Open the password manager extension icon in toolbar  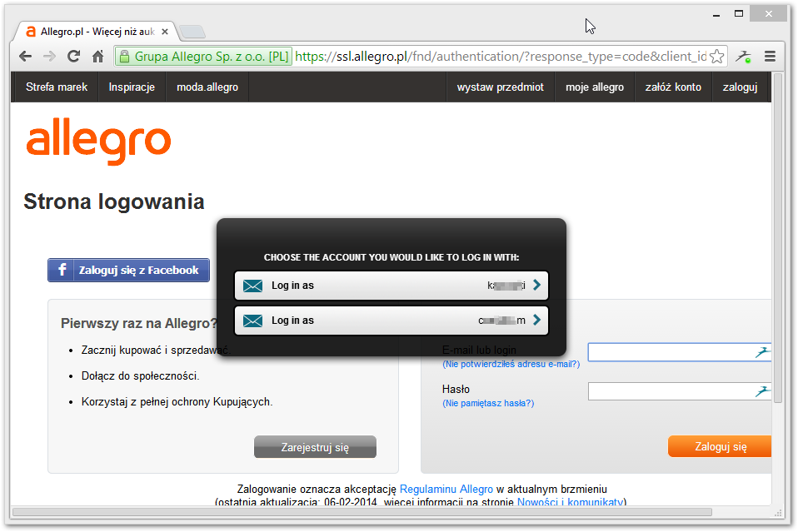click(744, 57)
